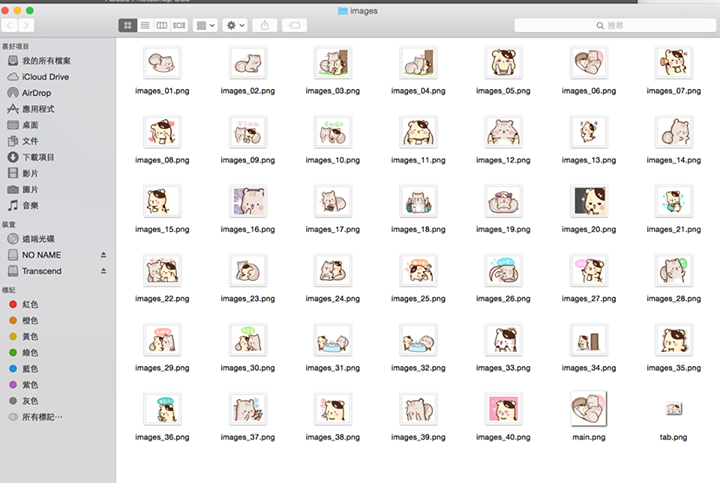Select the images_13.png thumbnail

589,132
